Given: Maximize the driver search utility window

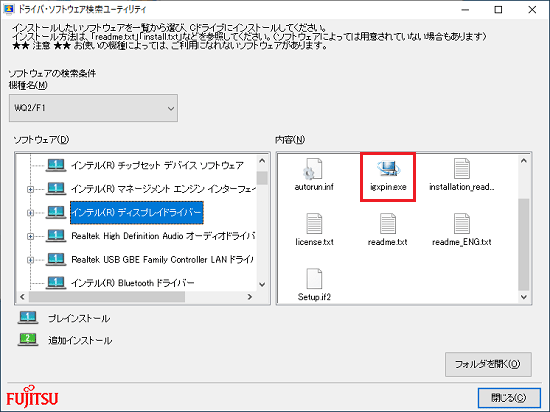Looking at the screenshot, I should 498,9.
